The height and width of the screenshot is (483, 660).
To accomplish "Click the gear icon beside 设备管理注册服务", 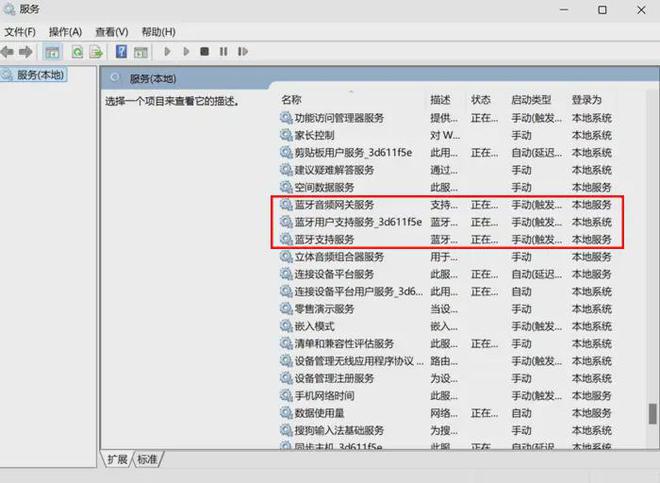I will coord(286,378).
